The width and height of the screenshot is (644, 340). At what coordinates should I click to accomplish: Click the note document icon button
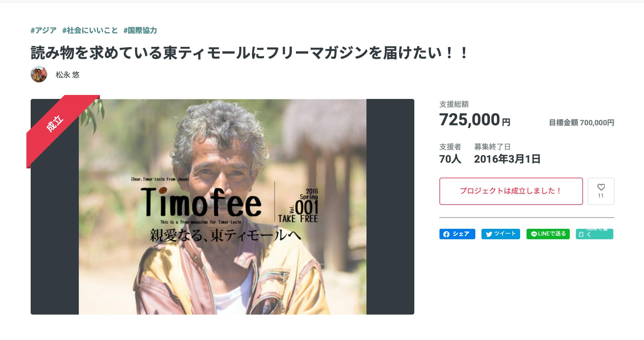(x=594, y=234)
